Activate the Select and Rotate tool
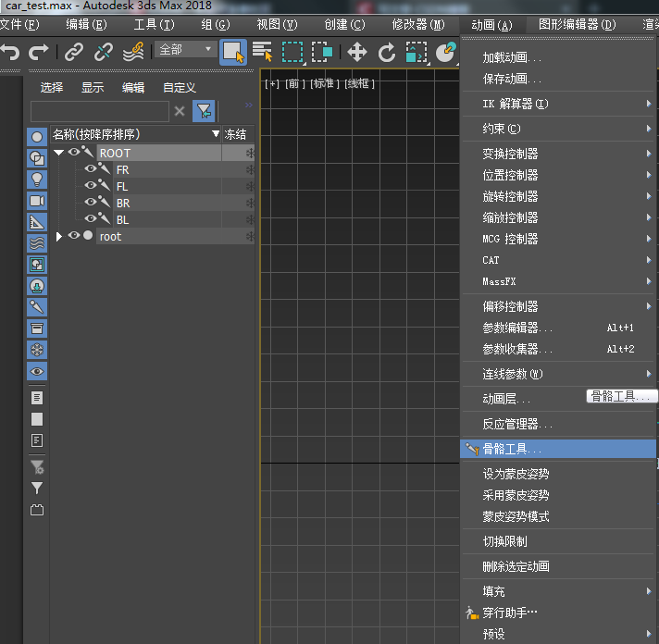Image resolution: width=659 pixels, height=644 pixels. (x=387, y=52)
